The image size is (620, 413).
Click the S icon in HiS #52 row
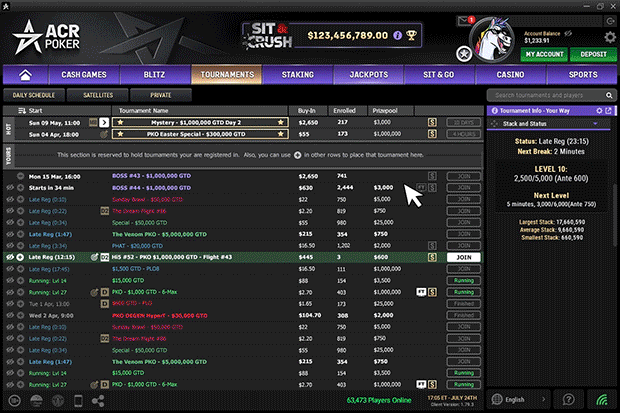click(x=432, y=257)
